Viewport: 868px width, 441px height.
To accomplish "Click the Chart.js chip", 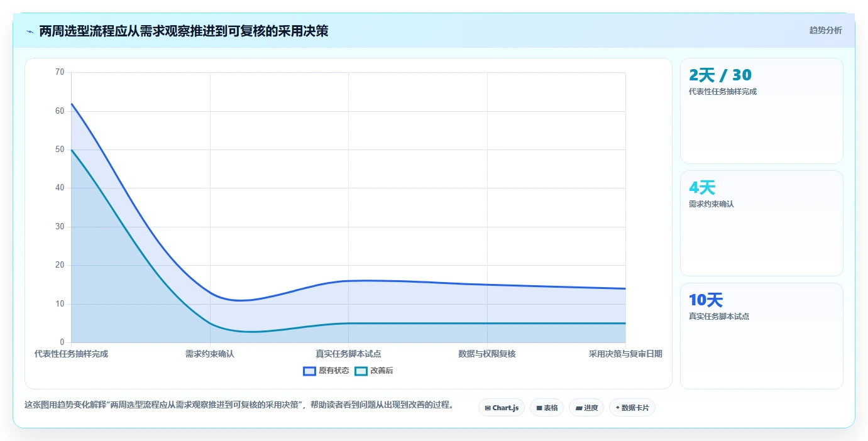I will 502,408.
